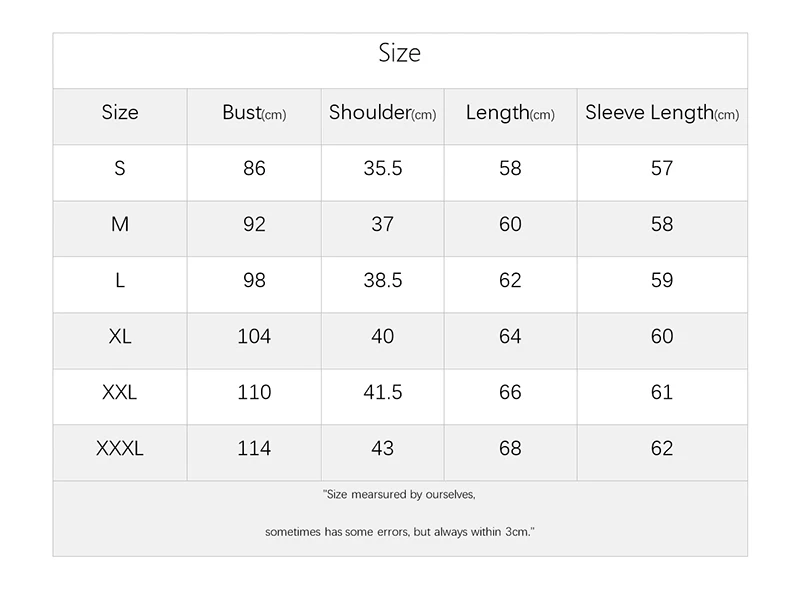Image resolution: width=800 pixels, height=590 pixels.
Task: Select shoulder value 35.5 in the S row
Action: 383,168
